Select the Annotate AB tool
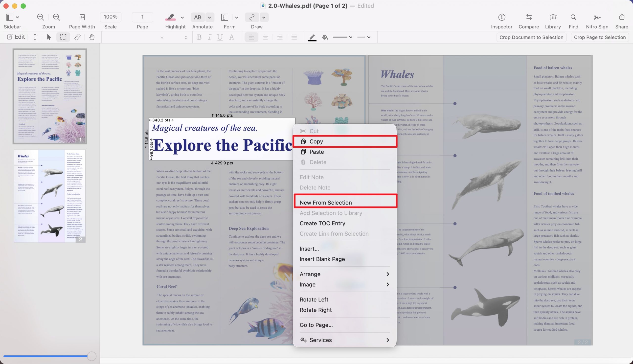Viewport: 633px width, 364px height. (198, 17)
